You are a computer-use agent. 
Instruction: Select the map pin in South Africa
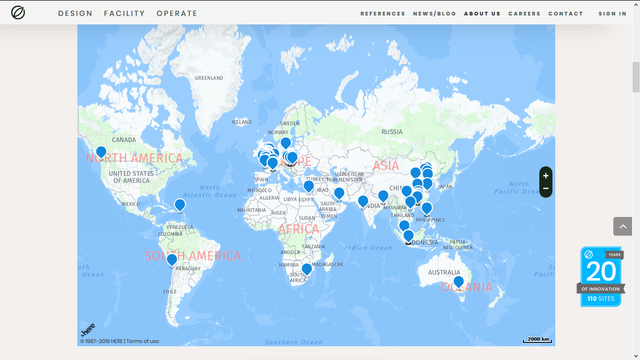pos(307,269)
